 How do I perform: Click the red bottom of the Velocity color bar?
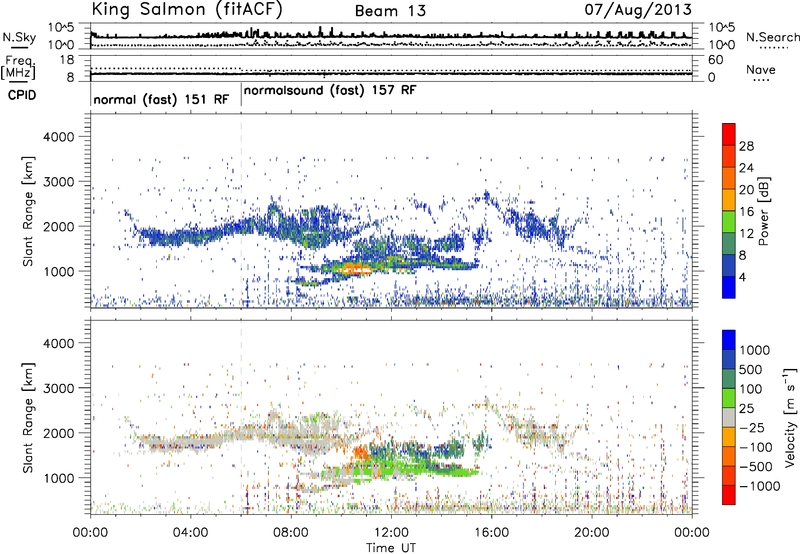[729, 495]
